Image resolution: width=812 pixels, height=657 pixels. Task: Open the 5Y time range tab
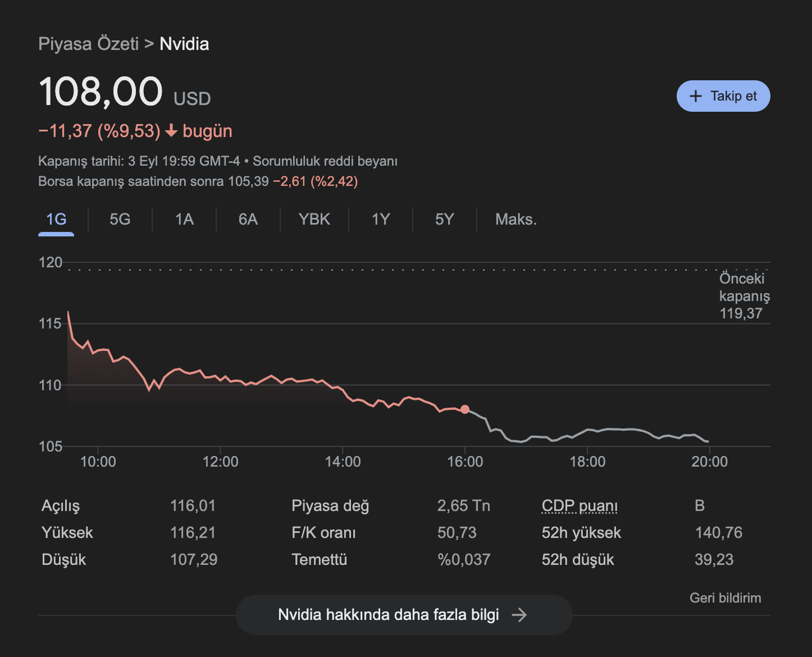click(x=444, y=219)
